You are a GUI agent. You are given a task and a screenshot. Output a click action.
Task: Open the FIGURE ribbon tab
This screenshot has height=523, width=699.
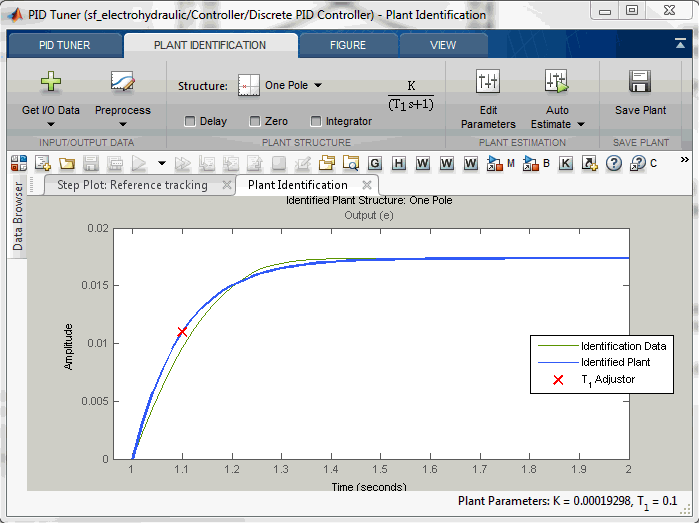[347, 45]
